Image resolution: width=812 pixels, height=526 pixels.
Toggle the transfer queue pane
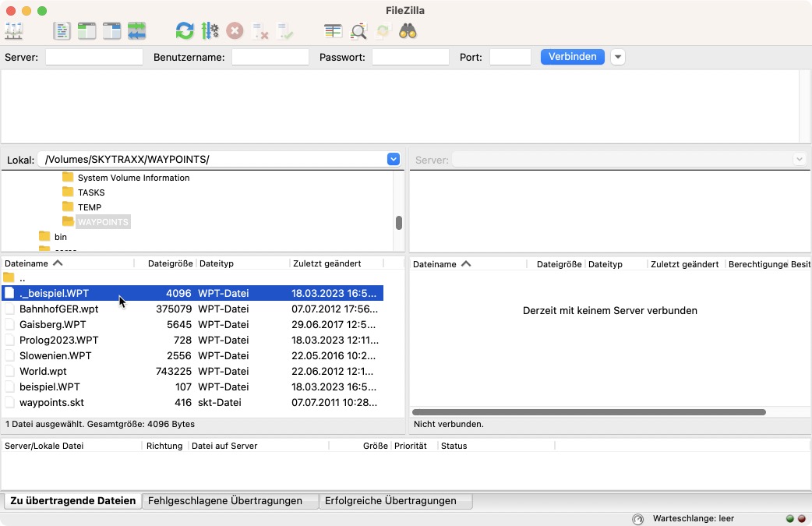136,30
